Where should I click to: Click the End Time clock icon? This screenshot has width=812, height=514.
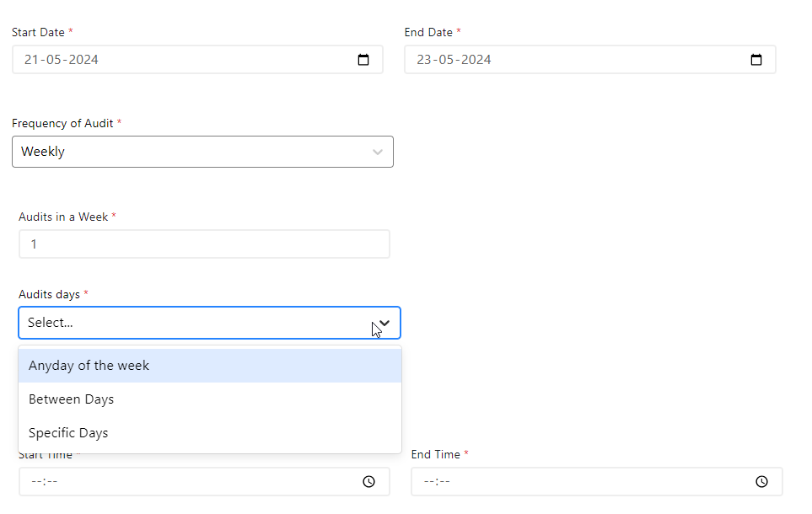pyautogui.click(x=761, y=482)
